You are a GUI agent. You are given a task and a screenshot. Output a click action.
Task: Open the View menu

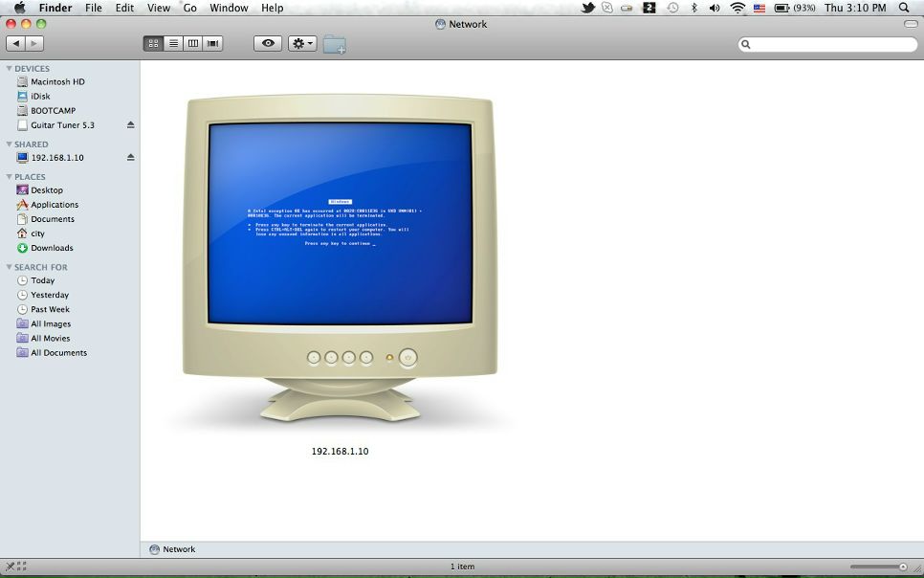click(159, 8)
